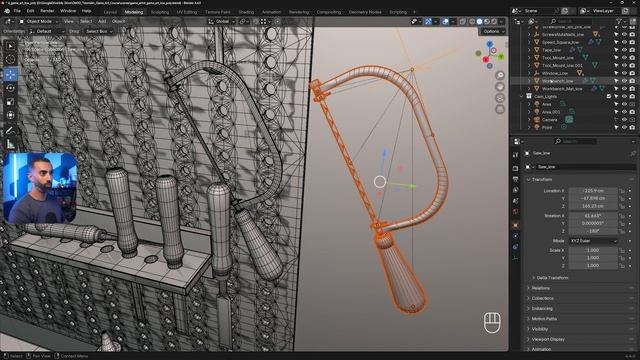Switch to the Sculpting workspace tab
The width and height of the screenshot is (640, 360).
click(x=160, y=12)
